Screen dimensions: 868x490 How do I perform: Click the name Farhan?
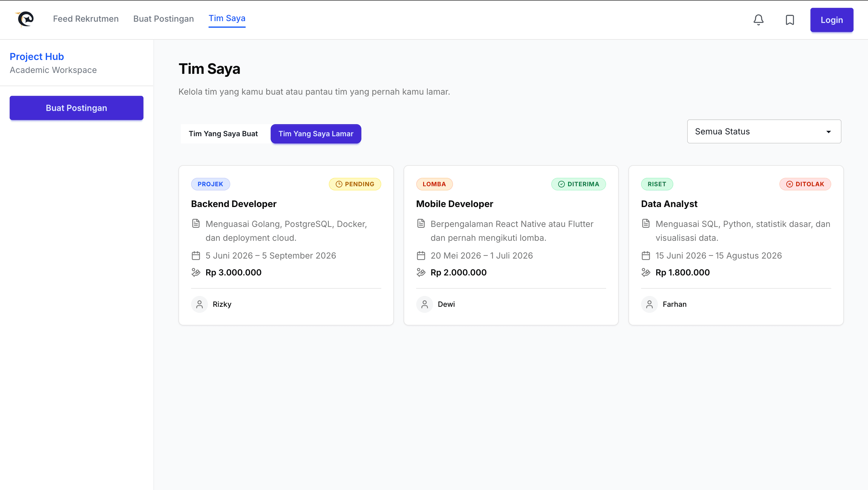674,304
